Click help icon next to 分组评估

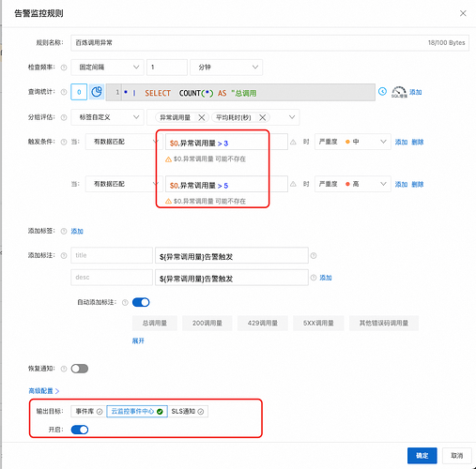pos(64,117)
